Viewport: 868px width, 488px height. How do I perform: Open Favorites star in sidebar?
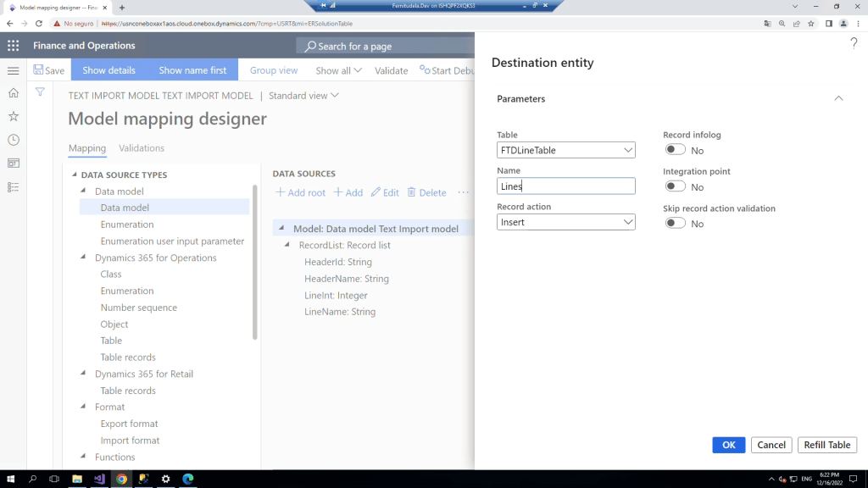(13, 116)
